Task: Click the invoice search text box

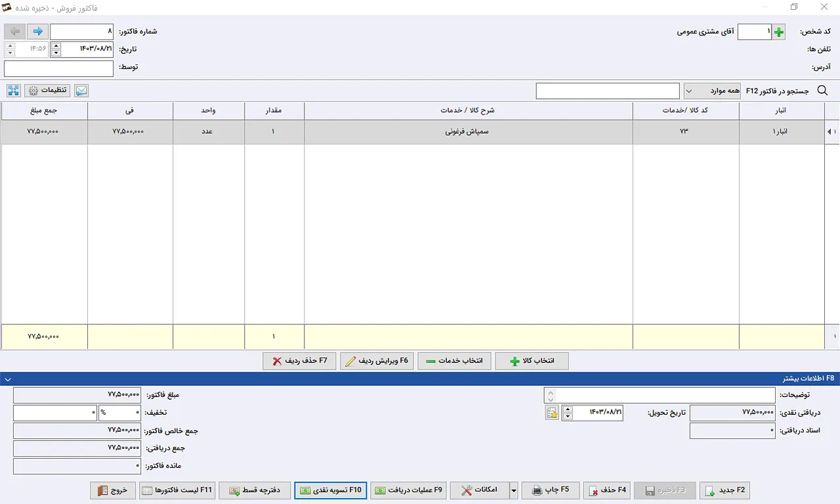Action: click(608, 91)
